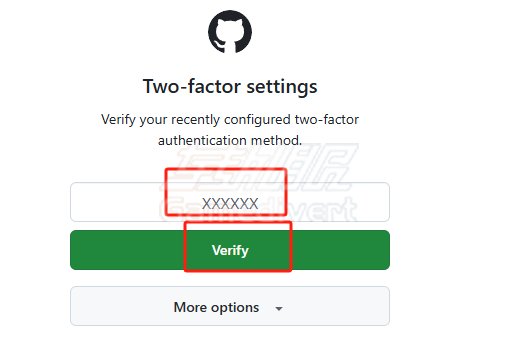This screenshot has height=364, width=519.
Task: Click the dropdown caret beside More options
Action: pos(279,309)
